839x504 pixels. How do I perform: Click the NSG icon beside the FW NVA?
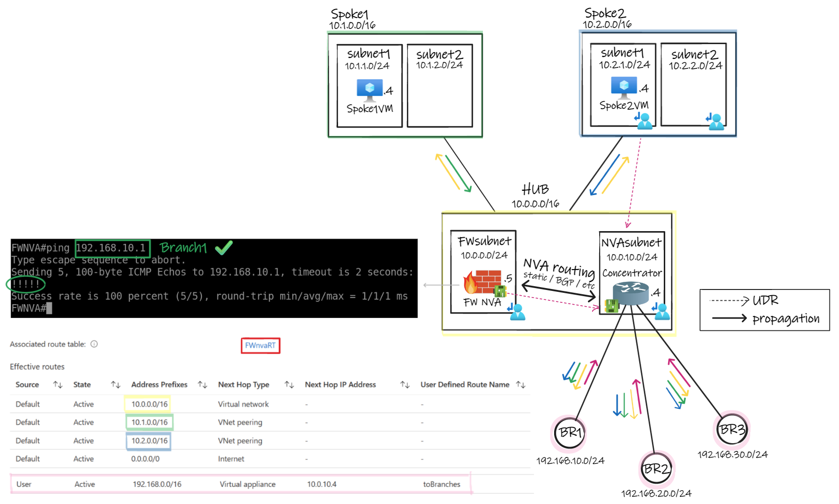500,290
